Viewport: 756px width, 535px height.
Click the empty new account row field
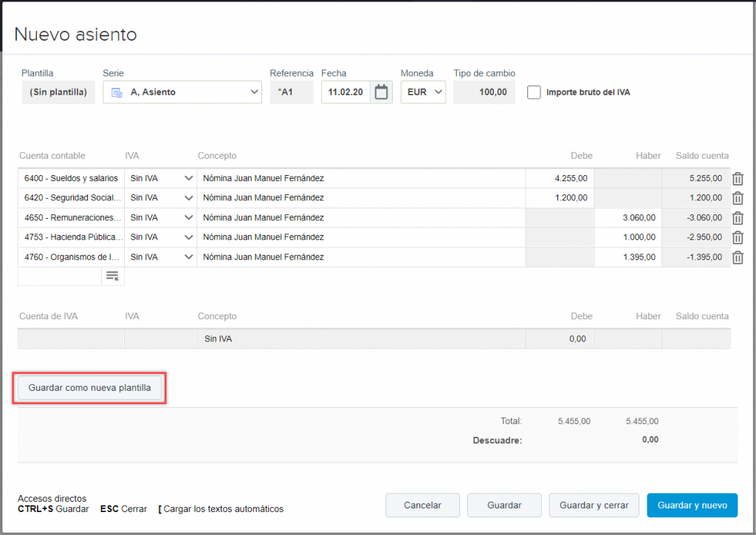click(x=60, y=276)
